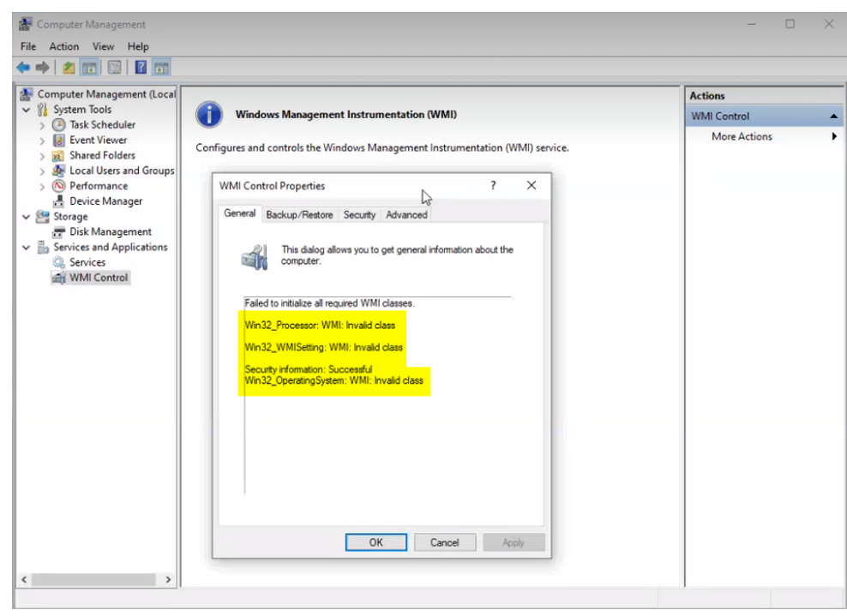Click the Storage icon in the tree
This screenshot has width=847, height=616.
click(43, 217)
